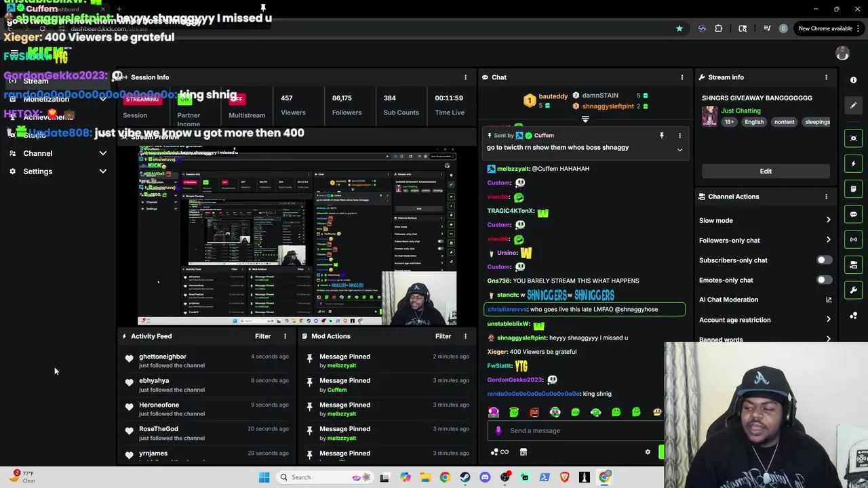Click the green send chat button
868x488 pixels.
pos(662,452)
